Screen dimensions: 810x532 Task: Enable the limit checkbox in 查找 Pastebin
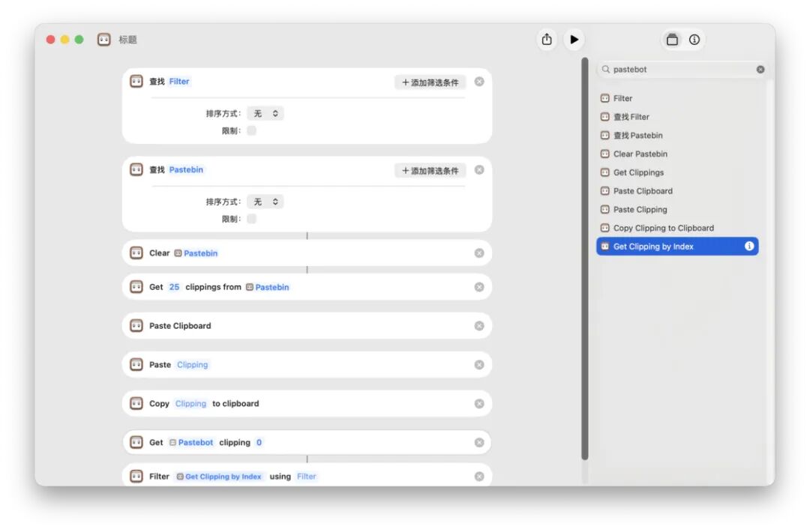(251, 219)
